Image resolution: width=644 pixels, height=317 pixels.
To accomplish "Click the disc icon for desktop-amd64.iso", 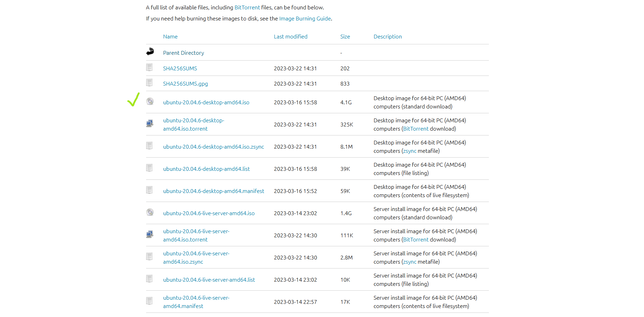I will coord(150,102).
